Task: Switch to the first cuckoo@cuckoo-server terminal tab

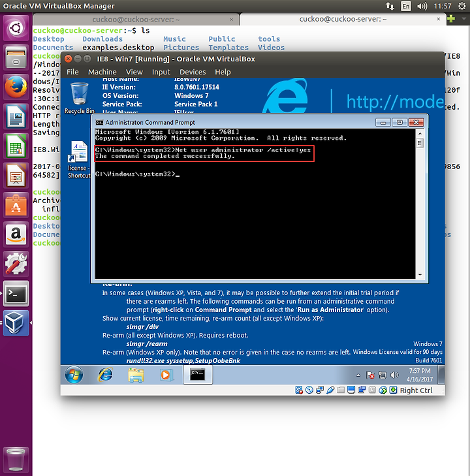Action: click(x=136, y=20)
